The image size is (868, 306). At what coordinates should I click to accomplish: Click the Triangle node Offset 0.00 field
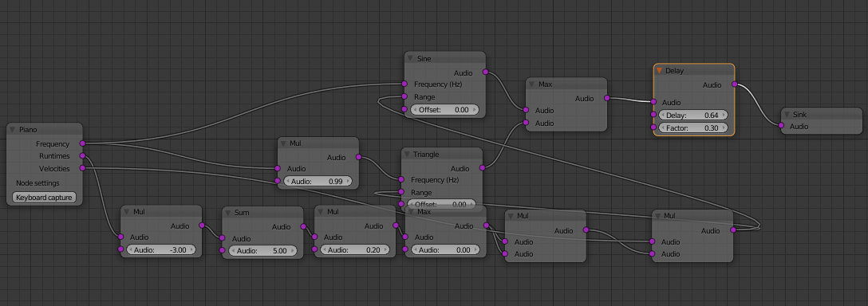click(x=442, y=204)
